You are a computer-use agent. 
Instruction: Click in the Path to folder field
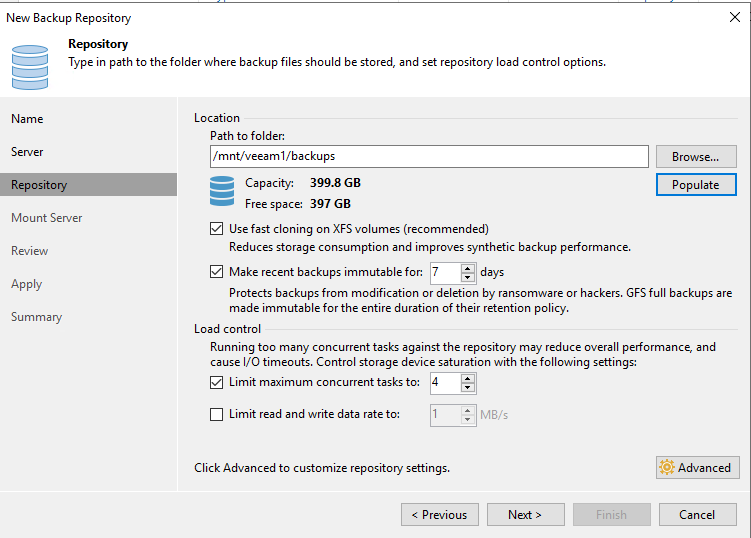click(x=429, y=157)
